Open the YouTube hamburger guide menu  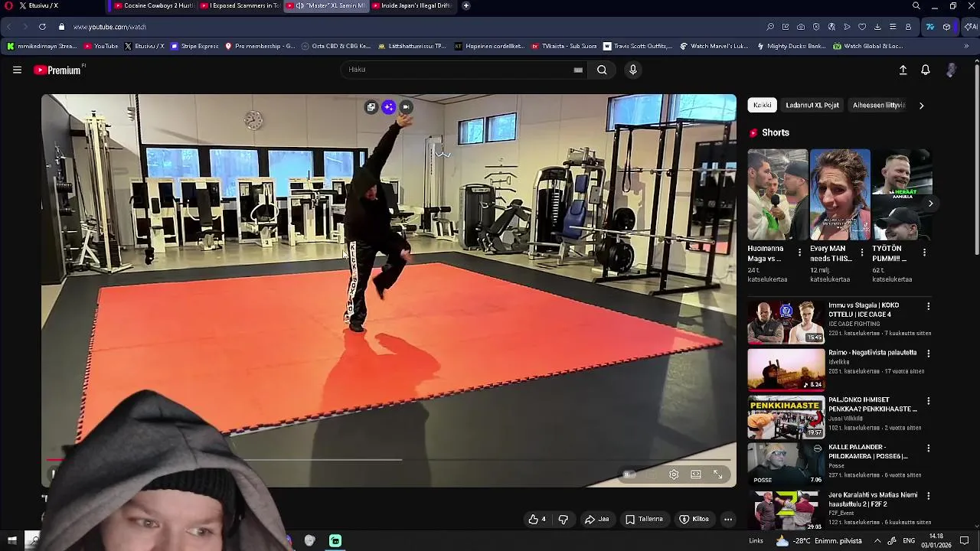17,70
